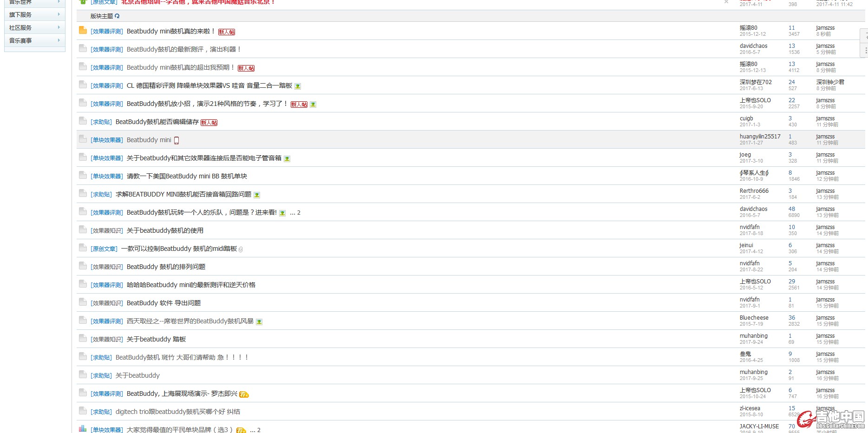Click the orange folder icon of first thread
Viewport: 868px width, 433px height.
(x=83, y=30)
